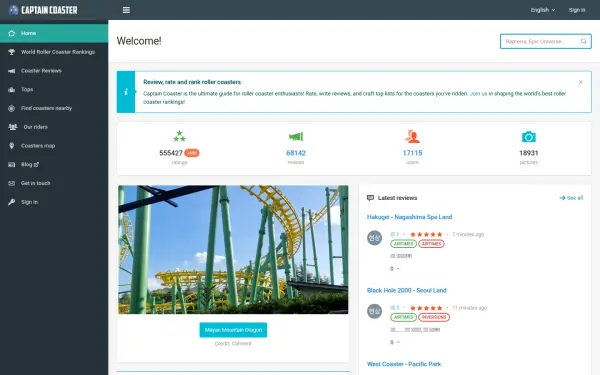Click the blue camera pictures icon

pos(529,137)
